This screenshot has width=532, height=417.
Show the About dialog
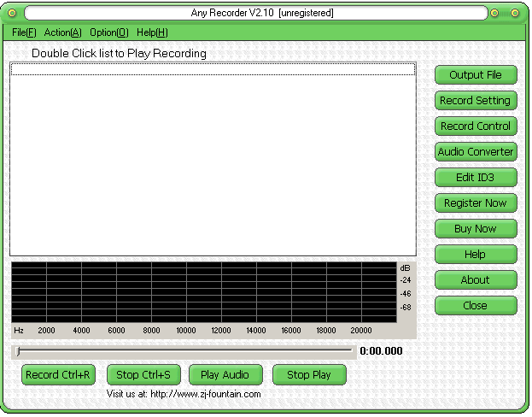[x=476, y=279]
